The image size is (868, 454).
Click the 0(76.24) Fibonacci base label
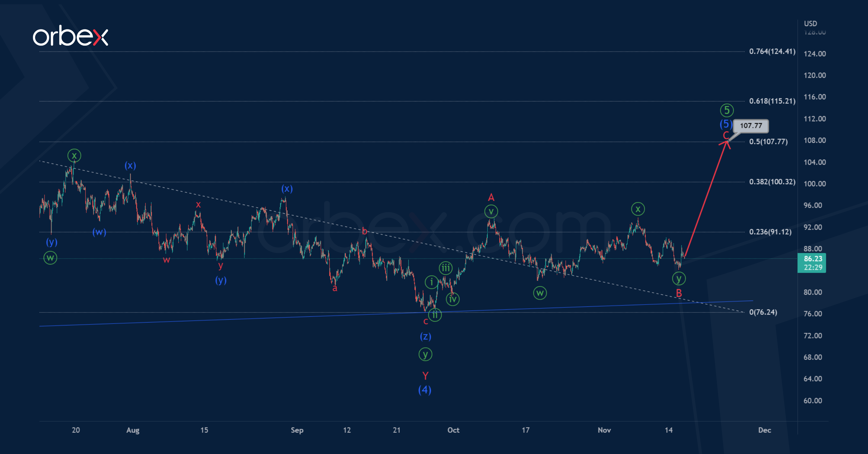763,312
